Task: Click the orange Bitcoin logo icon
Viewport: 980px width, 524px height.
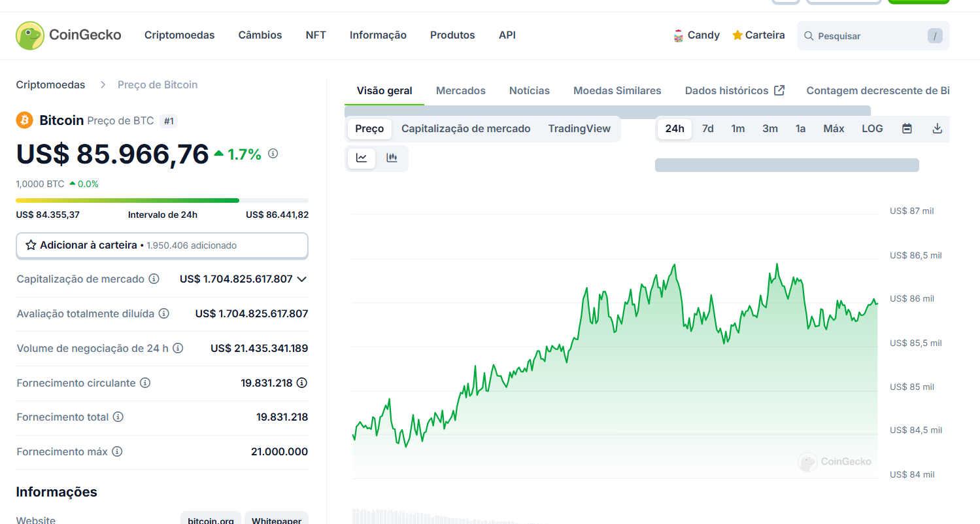Action: pos(25,120)
